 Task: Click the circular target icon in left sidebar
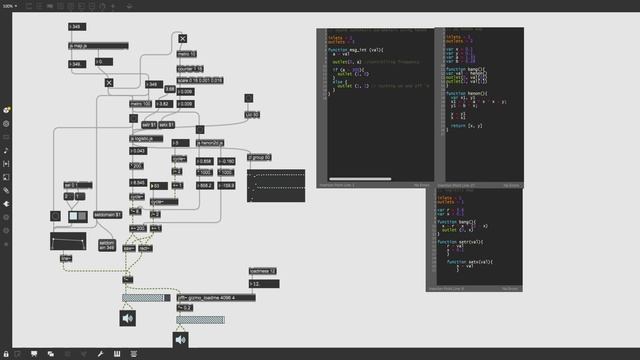click(6, 124)
